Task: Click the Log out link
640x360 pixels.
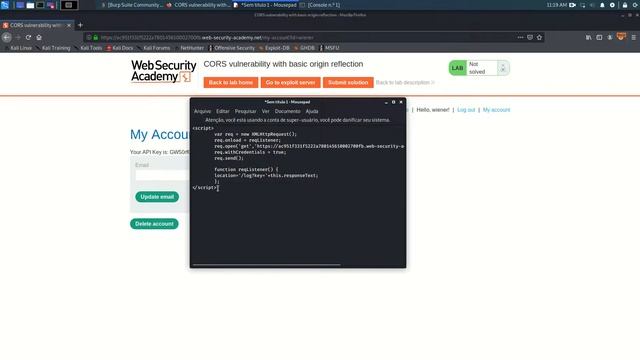Action: pyautogui.click(x=466, y=110)
